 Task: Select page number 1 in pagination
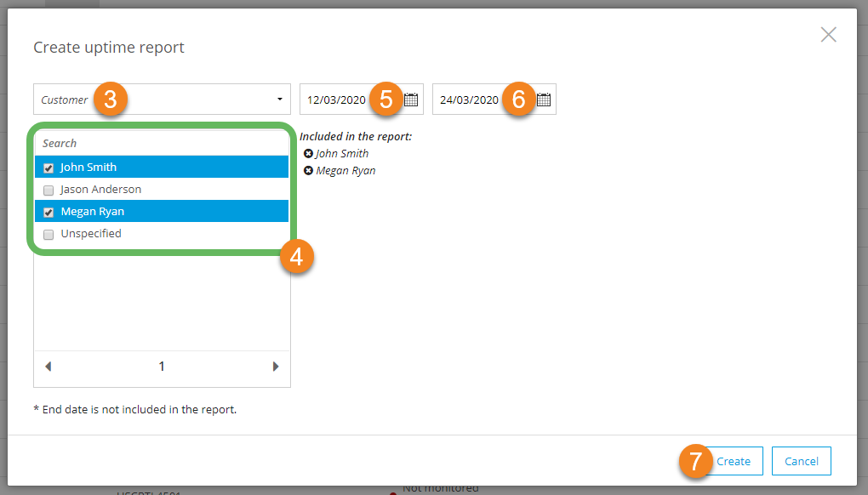162,367
